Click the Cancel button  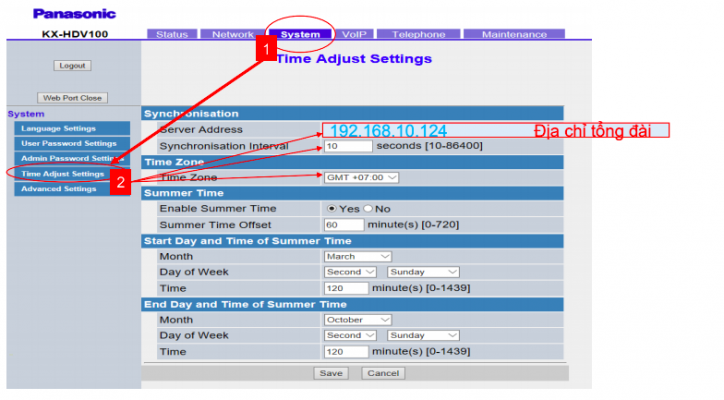coord(382,373)
